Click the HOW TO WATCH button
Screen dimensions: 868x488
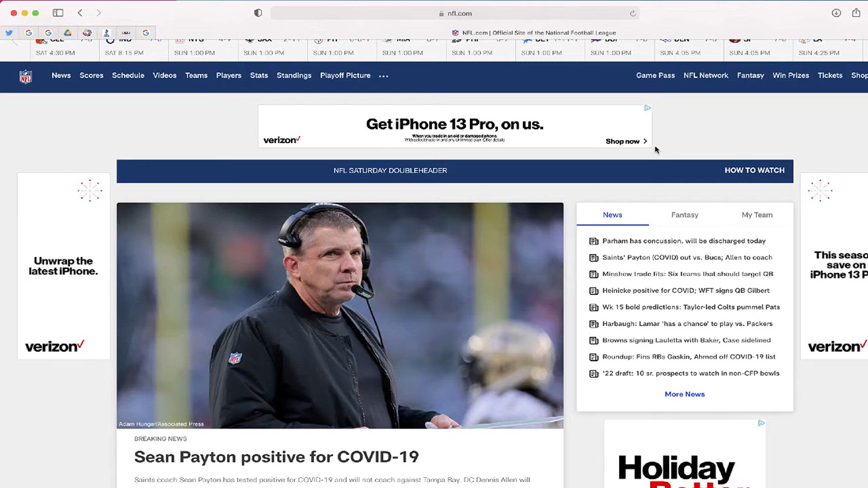755,170
